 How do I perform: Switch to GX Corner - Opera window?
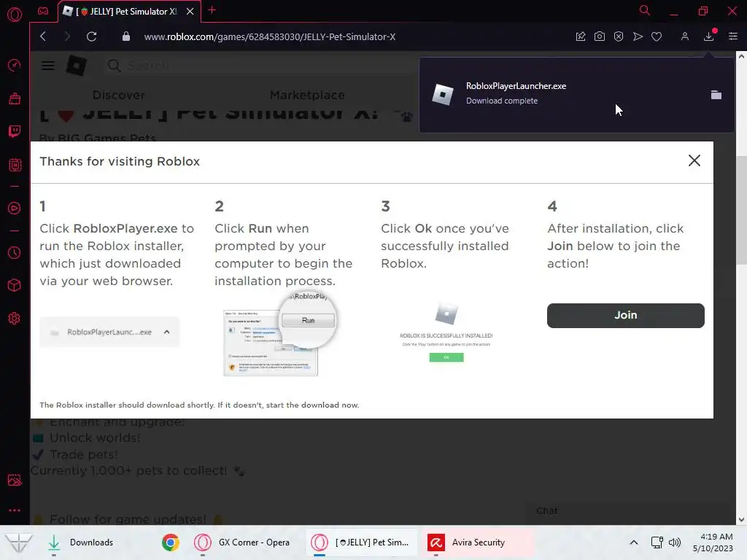(x=242, y=542)
